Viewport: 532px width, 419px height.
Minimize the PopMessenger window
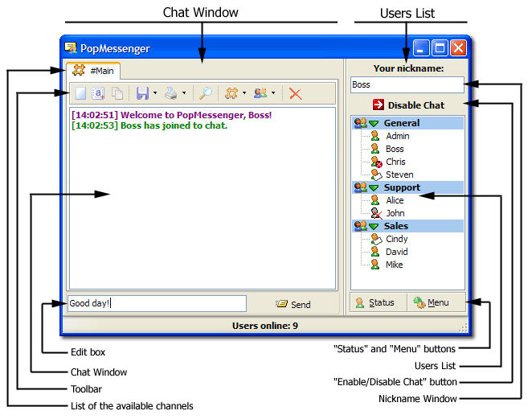click(x=421, y=48)
